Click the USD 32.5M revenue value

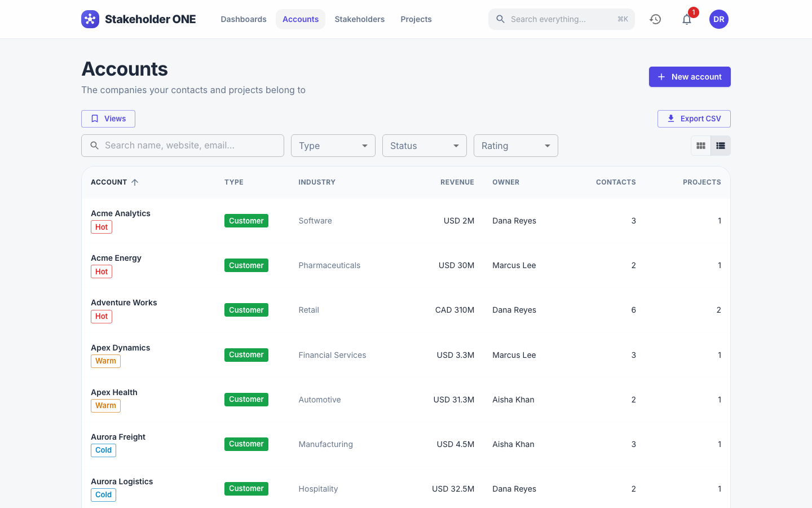tap(453, 489)
